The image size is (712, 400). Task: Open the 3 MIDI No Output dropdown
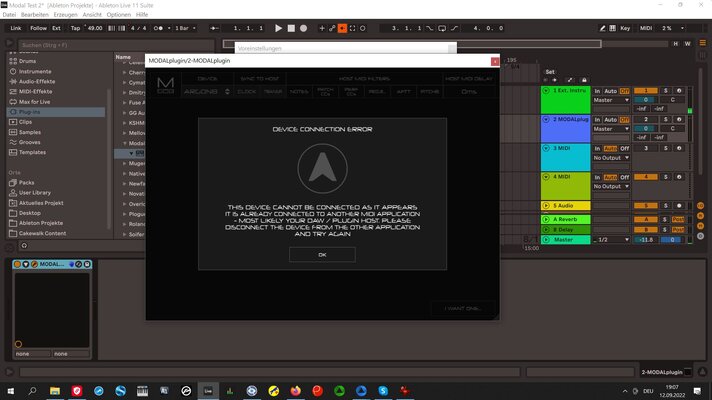tap(611, 158)
